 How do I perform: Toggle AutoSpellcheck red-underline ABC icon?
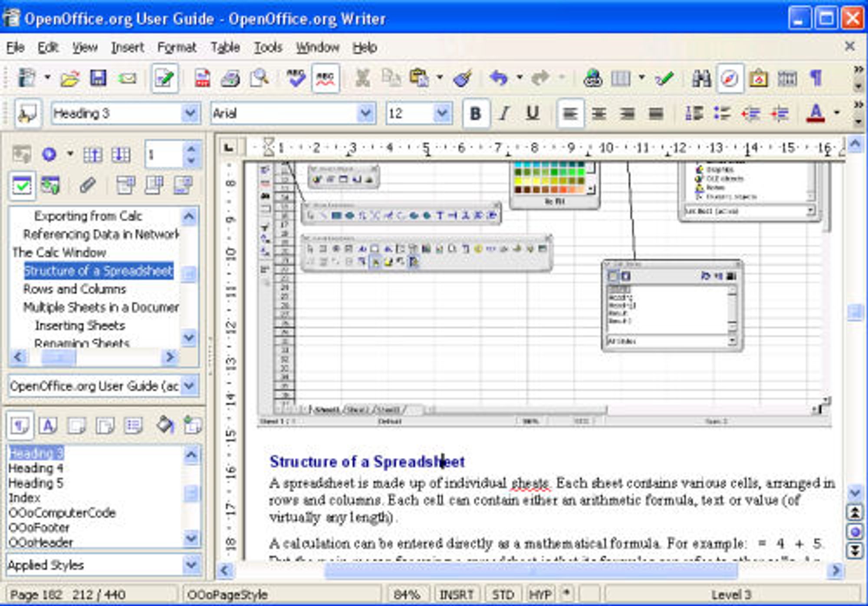coord(325,79)
